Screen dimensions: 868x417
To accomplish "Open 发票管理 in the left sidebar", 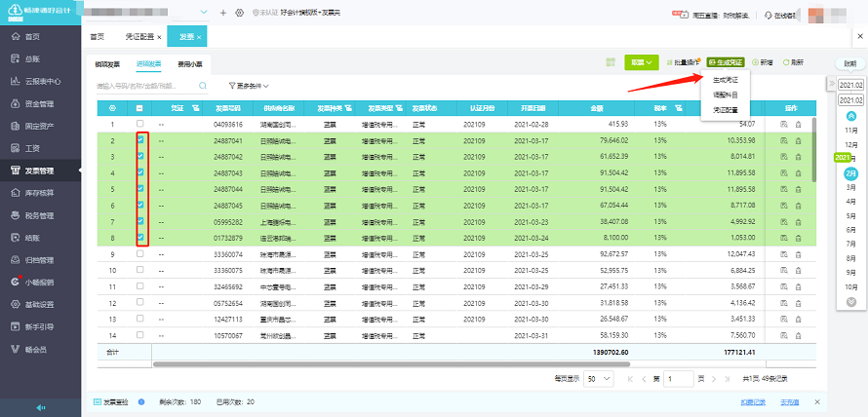I will 39,171.
